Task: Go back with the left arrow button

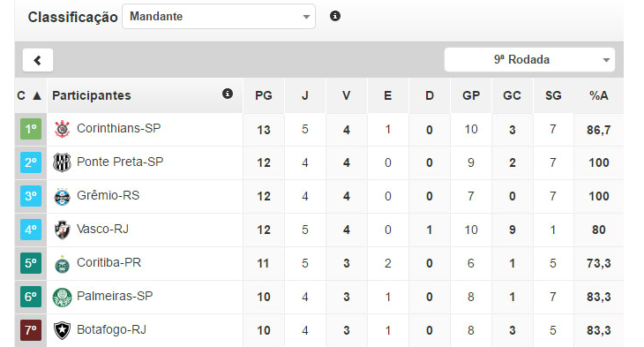Action: (38, 60)
